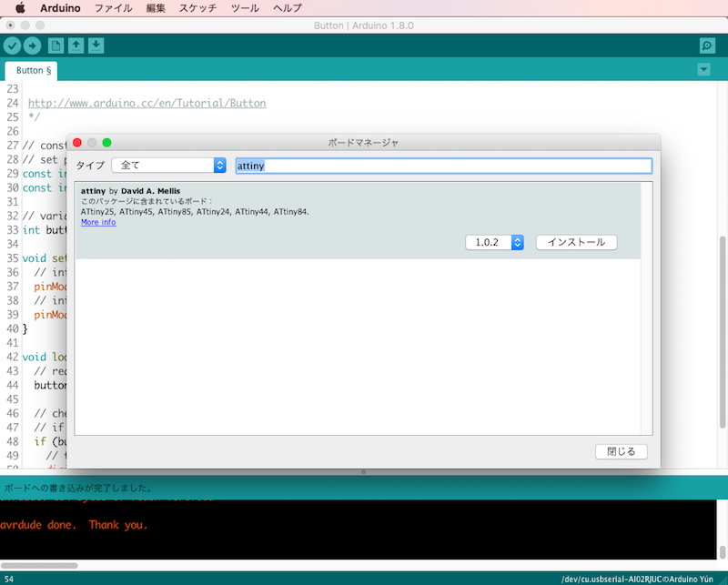Click the avrdude done console line
Viewport: 728px width, 585px height.
coord(74,525)
